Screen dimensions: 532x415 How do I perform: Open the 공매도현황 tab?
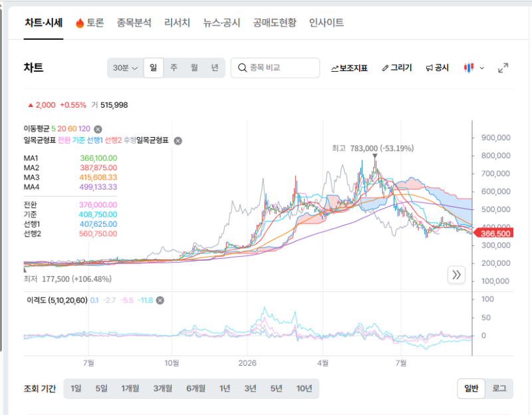click(x=275, y=23)
